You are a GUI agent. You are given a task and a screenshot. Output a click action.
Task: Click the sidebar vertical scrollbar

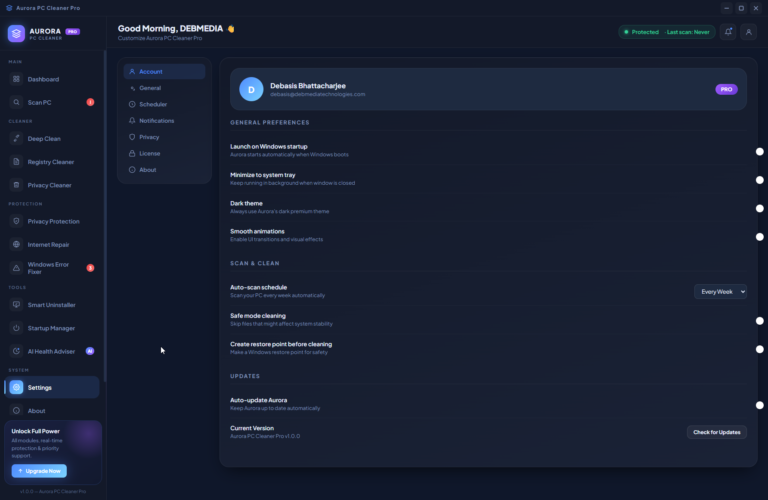click(105, 215)
